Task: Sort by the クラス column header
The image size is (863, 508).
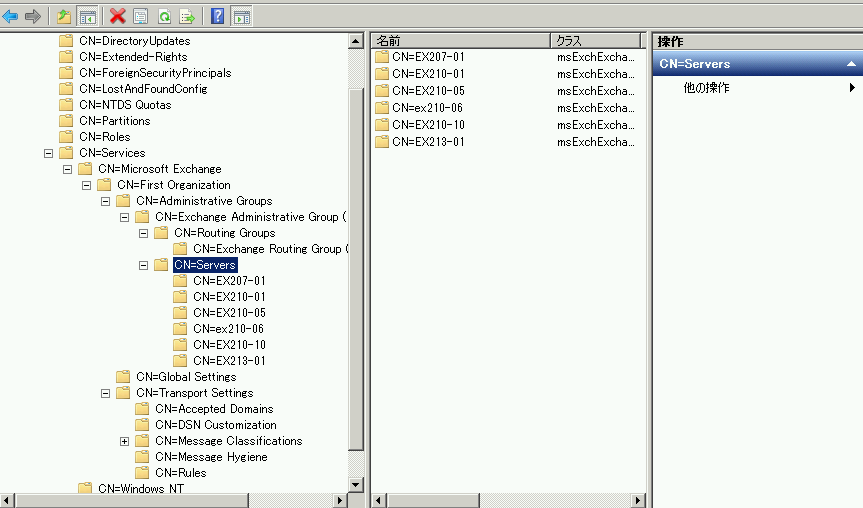Action: click(596, 41)
